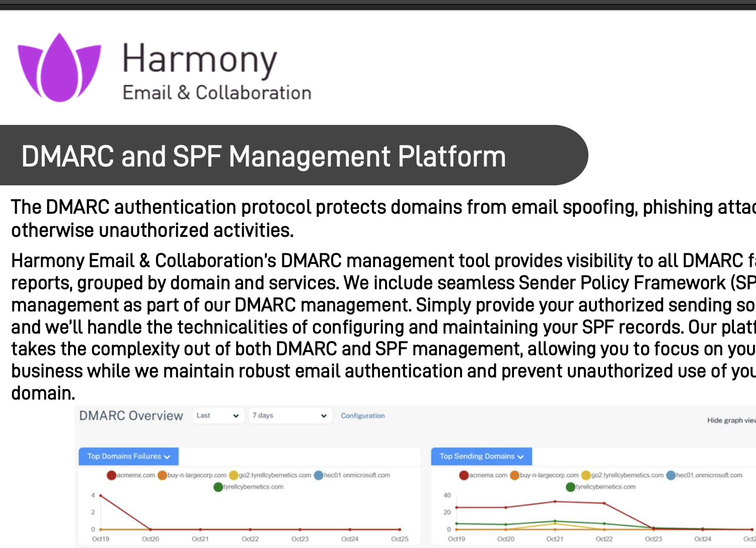Select Oct21 axis label in Failures chart
The height and width of the screenshot is (548, 756).
[x=200, y=539]
